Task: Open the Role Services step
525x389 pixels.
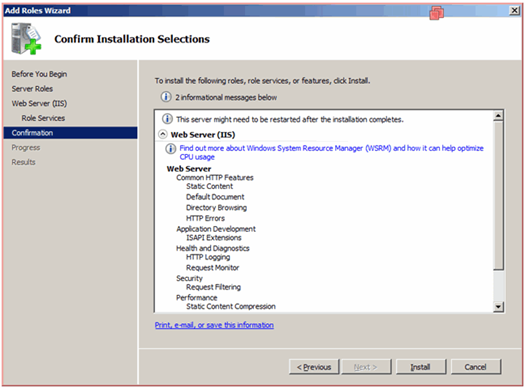Action: coord(43,118)
